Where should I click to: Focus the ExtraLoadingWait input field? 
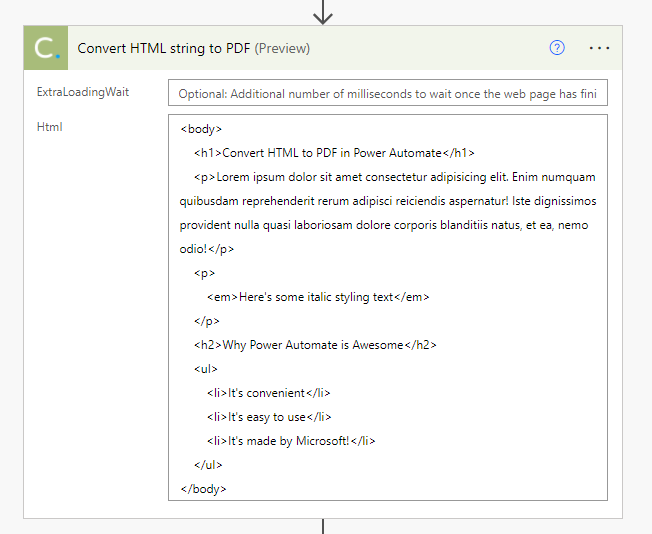387,94
